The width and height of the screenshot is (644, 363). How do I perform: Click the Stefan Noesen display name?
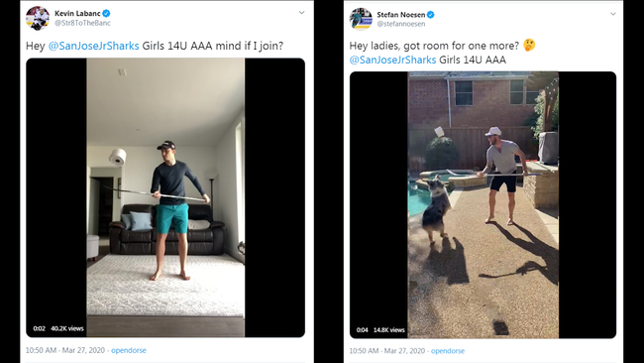pos(401,15)
